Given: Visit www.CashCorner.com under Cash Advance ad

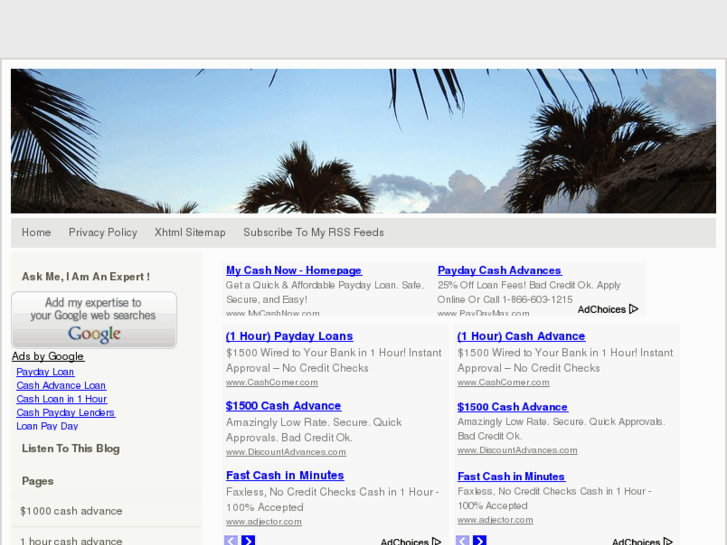Looking at the screenshot, I should click(x=503, y=382).
